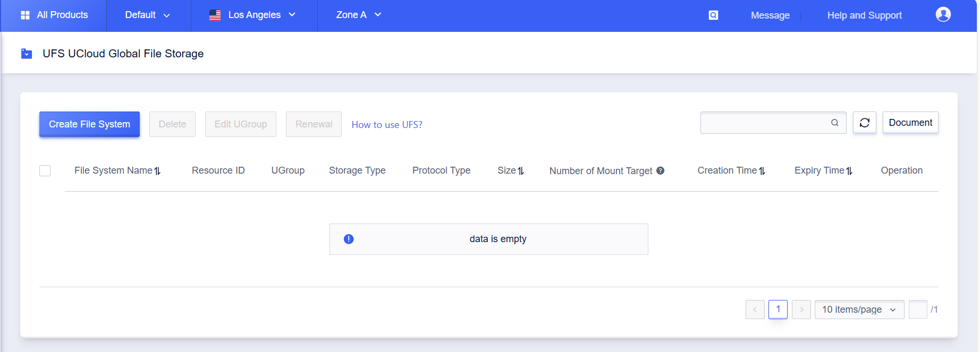Click the US flag region icon
The height and width of the screenshot is (352, 980).
tap(215, 15)
